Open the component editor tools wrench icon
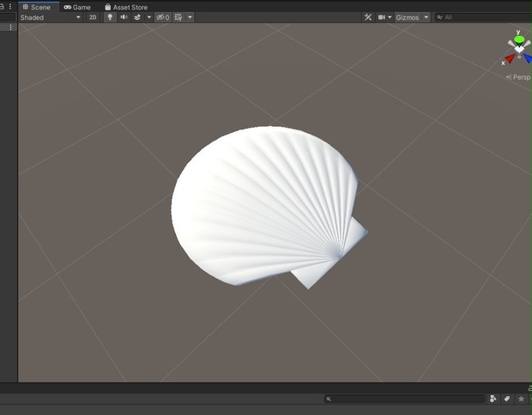This screenshot has height=415, width=532. (368, 17)
